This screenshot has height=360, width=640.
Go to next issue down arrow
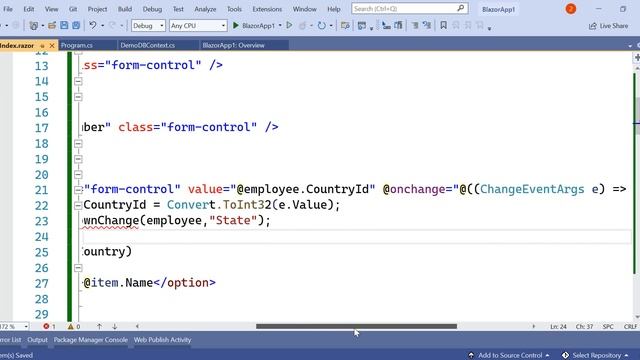(115, 327)
